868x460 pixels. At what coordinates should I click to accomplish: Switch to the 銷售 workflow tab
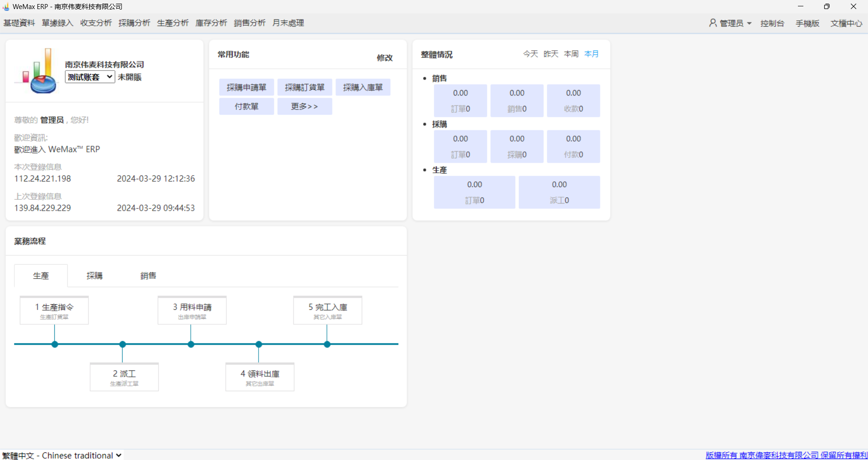148,275
